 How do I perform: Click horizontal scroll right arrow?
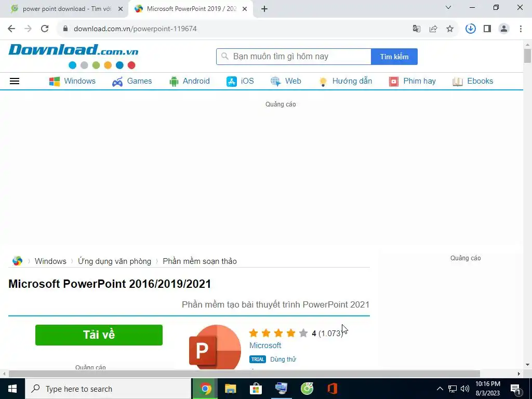pyautogui.click(x=519, y=374)
